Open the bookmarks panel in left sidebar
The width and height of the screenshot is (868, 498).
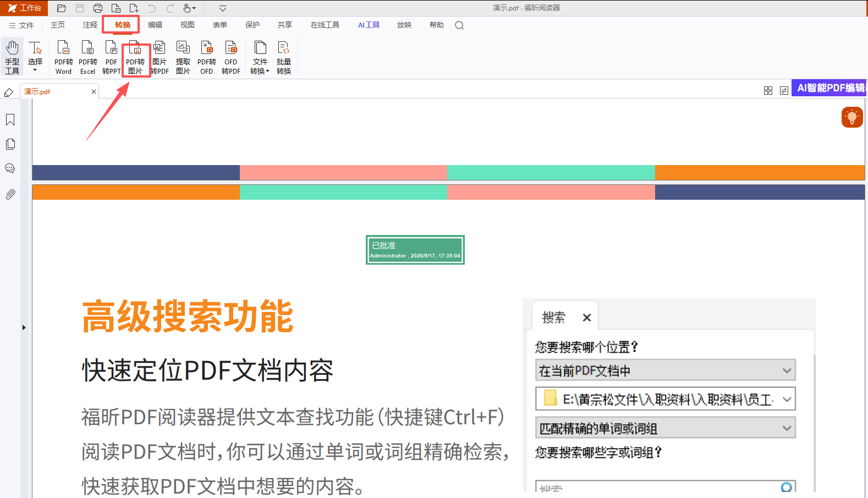tap(10, 120)
